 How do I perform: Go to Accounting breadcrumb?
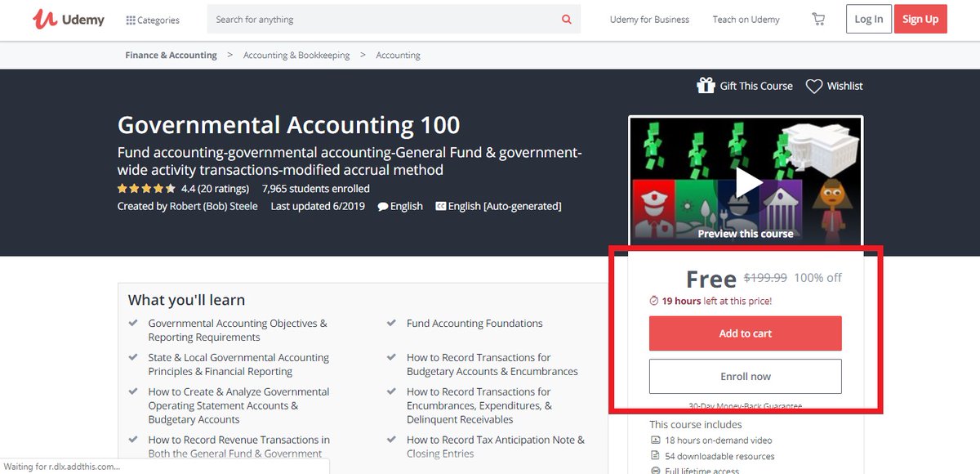398,56
